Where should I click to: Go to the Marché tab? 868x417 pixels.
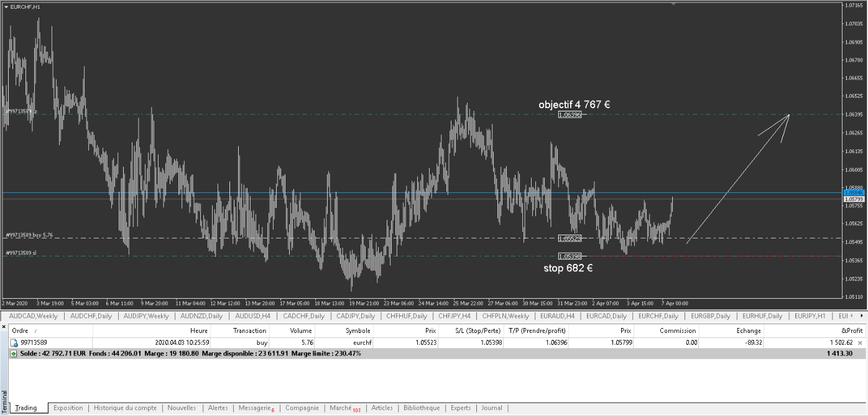point(344,408)
